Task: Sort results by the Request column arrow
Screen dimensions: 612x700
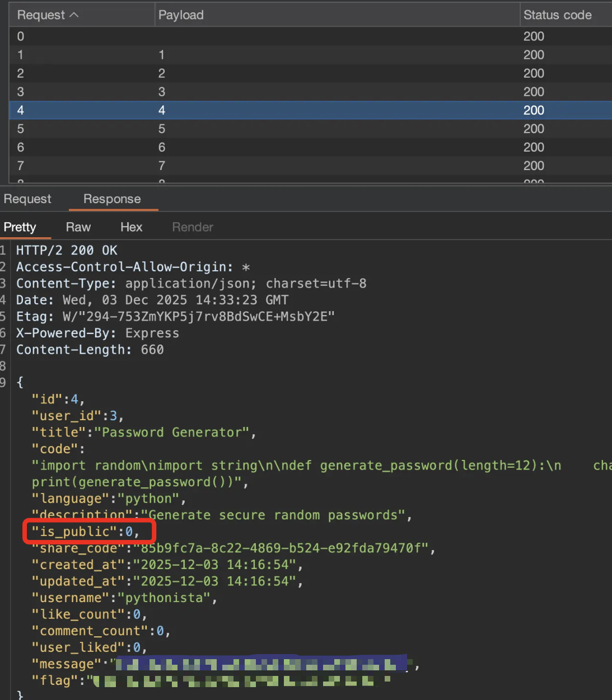Action: point(74,15)
